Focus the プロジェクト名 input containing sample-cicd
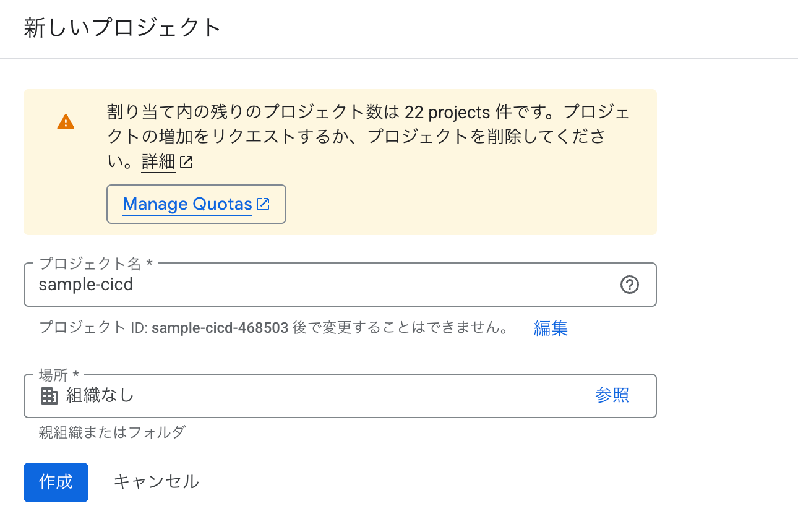Screen dimensions: 798x532 tap(340, 285)
